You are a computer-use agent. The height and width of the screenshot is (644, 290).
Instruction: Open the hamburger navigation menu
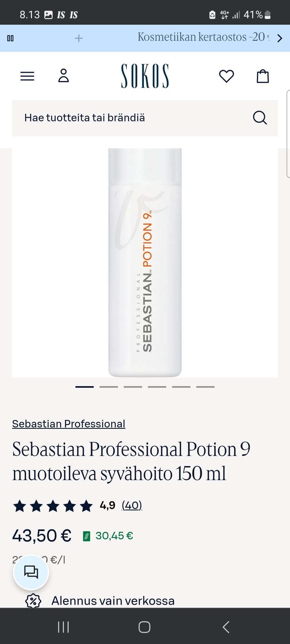(x=27, y=76)
